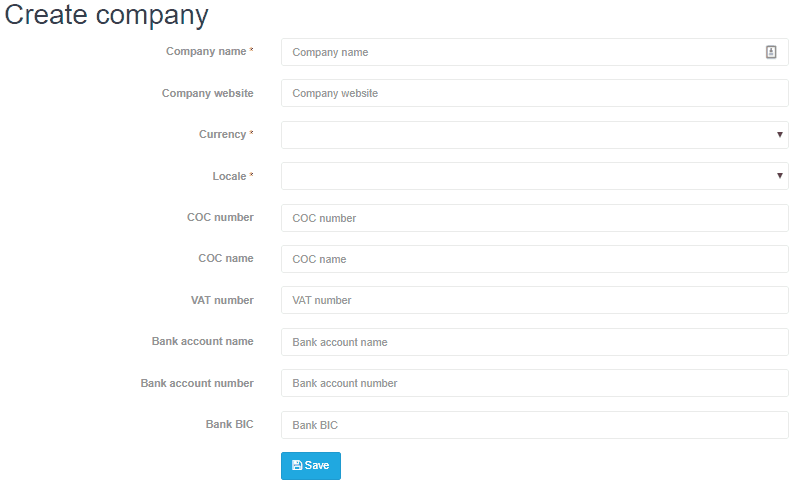Focus the Company name text field
807x495 pixels.
click(x=534, y=52)
